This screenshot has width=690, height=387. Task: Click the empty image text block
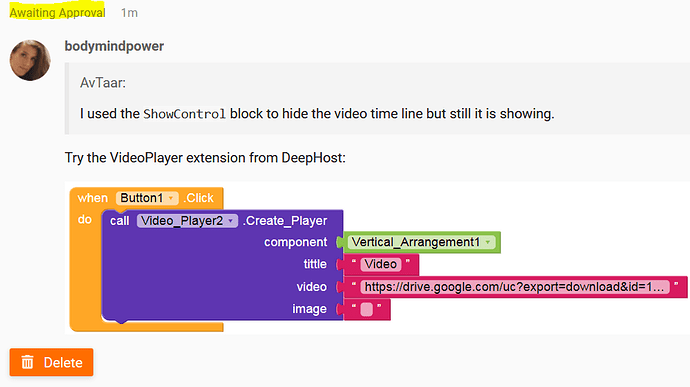point(367,309)
